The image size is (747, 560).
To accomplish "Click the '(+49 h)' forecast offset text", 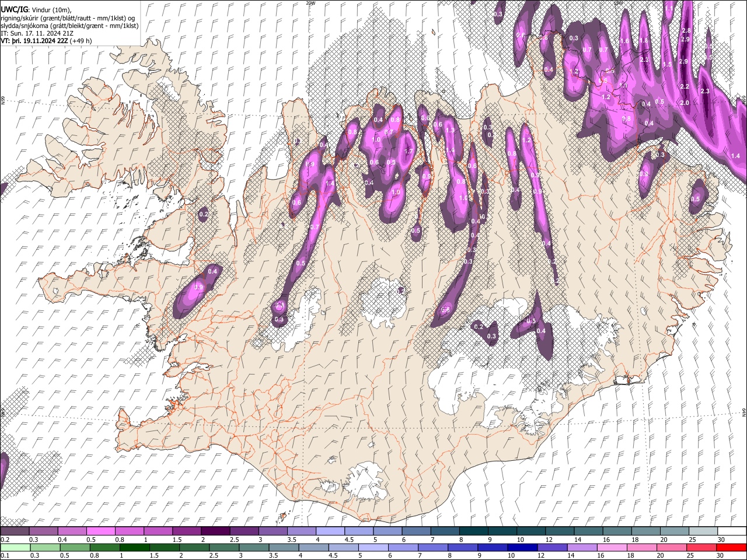I will click(81, 41).
